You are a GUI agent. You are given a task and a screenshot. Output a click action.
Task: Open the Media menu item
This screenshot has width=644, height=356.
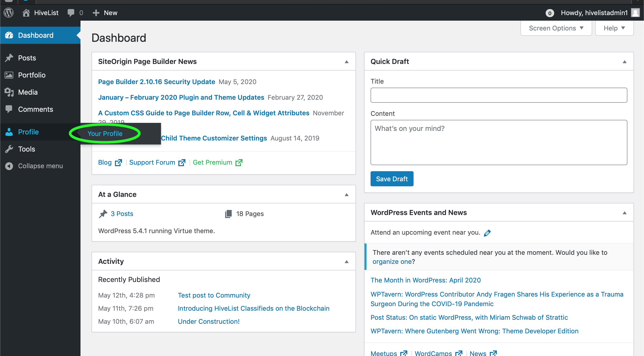click(x=40, y=92)
